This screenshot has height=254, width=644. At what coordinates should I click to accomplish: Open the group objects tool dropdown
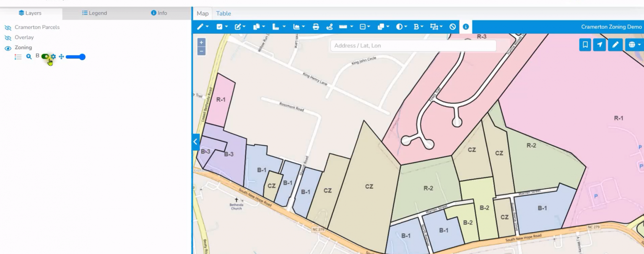click(x=436, y=27)
